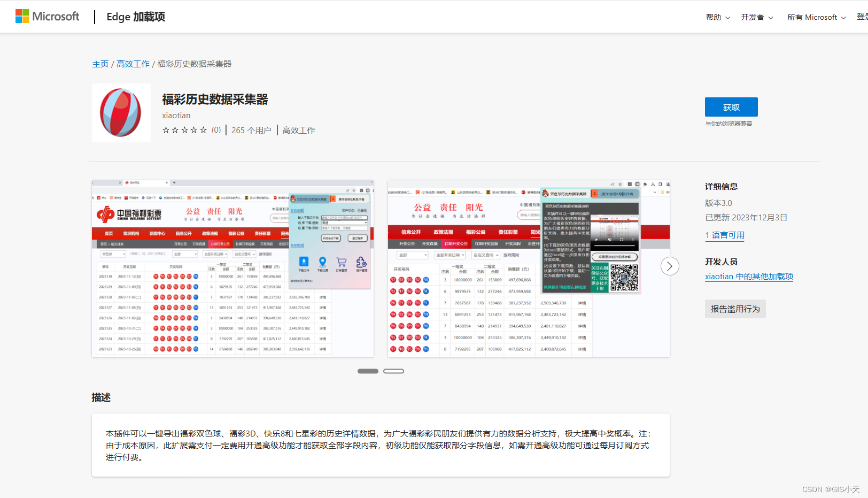This screenshot has width=868, height=498.
Task: Expand the 所有 Microsoft menu
Action: pos(816,17)
